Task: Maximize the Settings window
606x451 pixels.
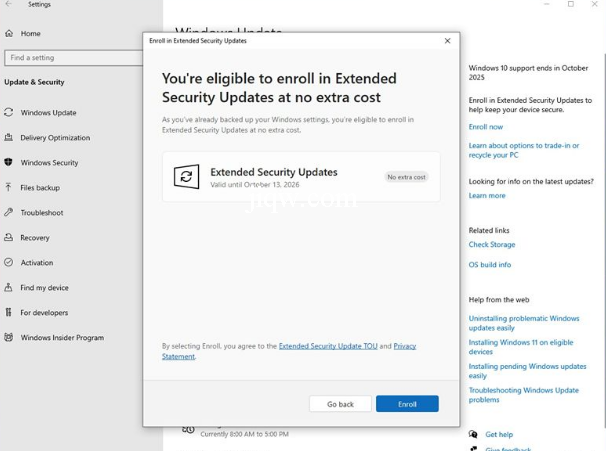Action: coord(571,4)
